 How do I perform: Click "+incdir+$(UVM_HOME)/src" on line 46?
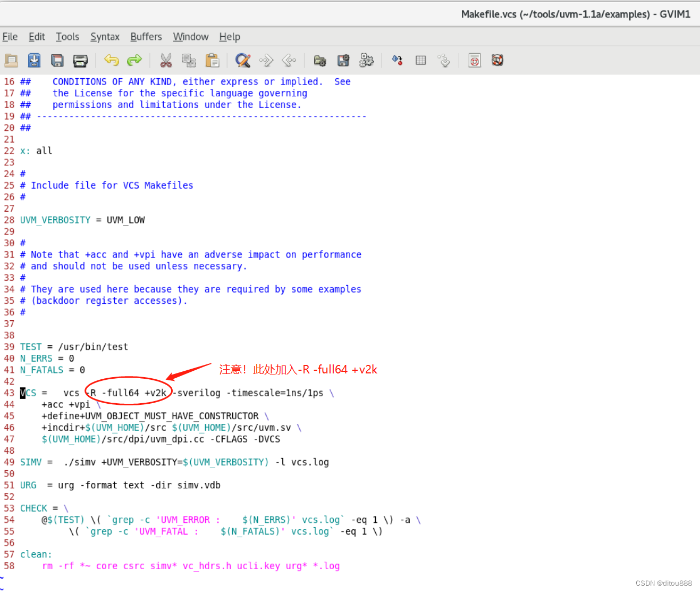click(x=104, y=428)
